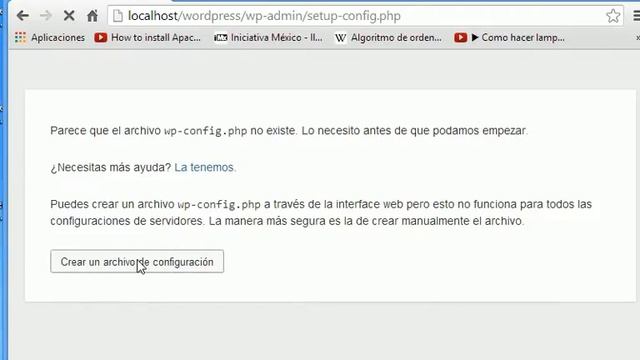Click the '¿Necesitas más ayuda?' text
The width and height of the screenshot is (640, 360).
111,167
